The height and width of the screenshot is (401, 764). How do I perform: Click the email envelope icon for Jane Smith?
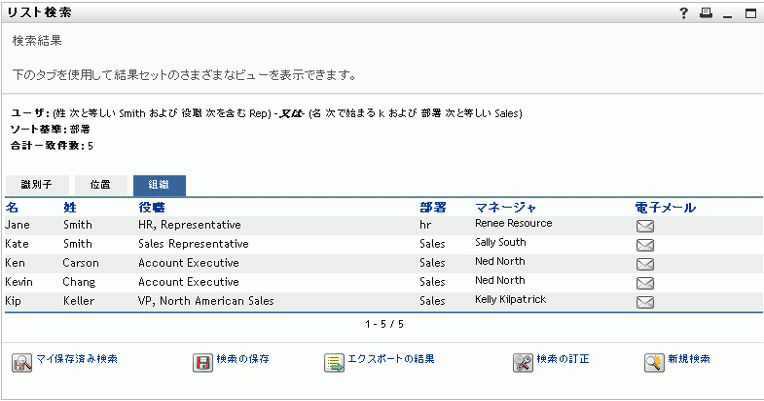(645, 226)
